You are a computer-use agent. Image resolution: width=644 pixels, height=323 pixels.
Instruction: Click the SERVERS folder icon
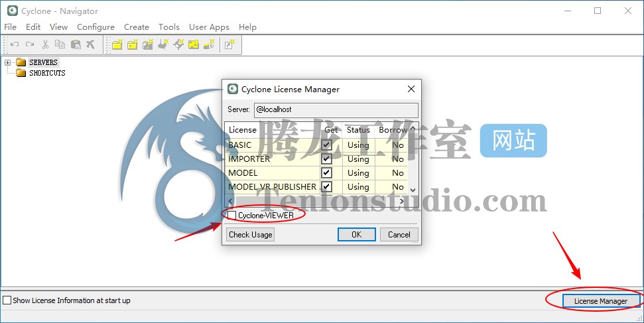21,62
